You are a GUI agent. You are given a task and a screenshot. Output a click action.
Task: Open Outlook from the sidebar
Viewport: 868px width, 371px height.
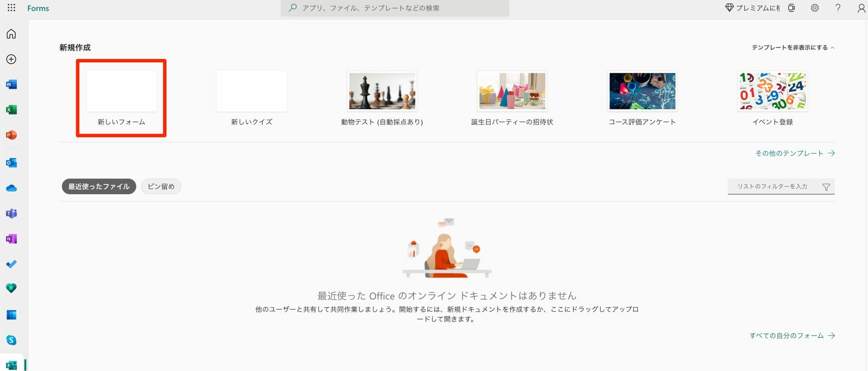[11, 162]
